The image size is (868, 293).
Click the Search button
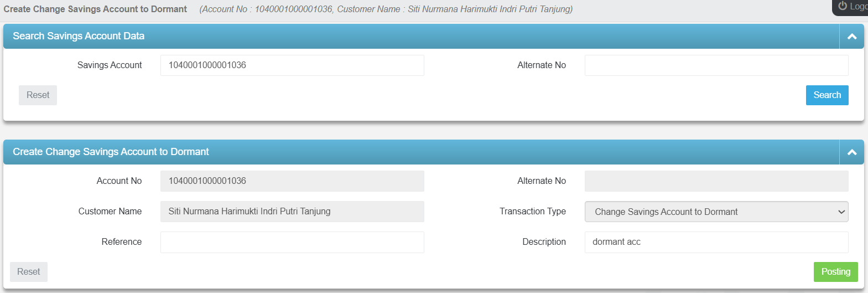point(827,95)
